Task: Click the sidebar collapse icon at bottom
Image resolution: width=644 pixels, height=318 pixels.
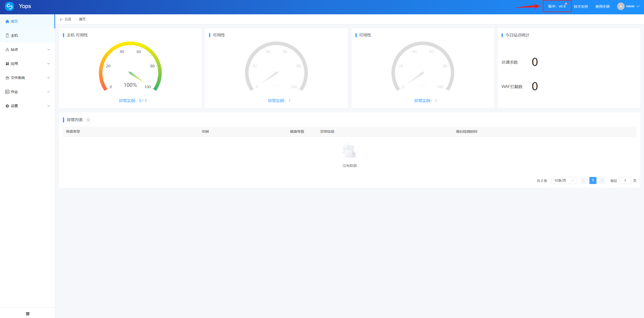Action: point(28,313)
